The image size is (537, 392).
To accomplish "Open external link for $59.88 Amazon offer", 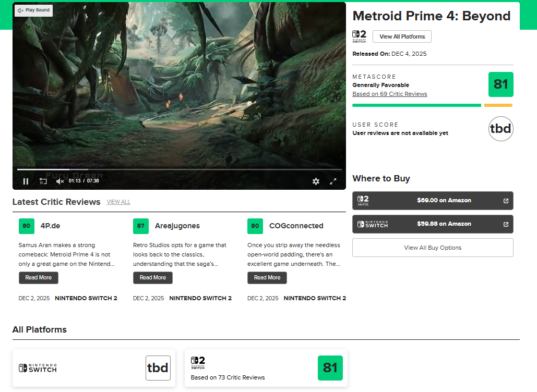I will pyautogui.click(x=505, y=224).
